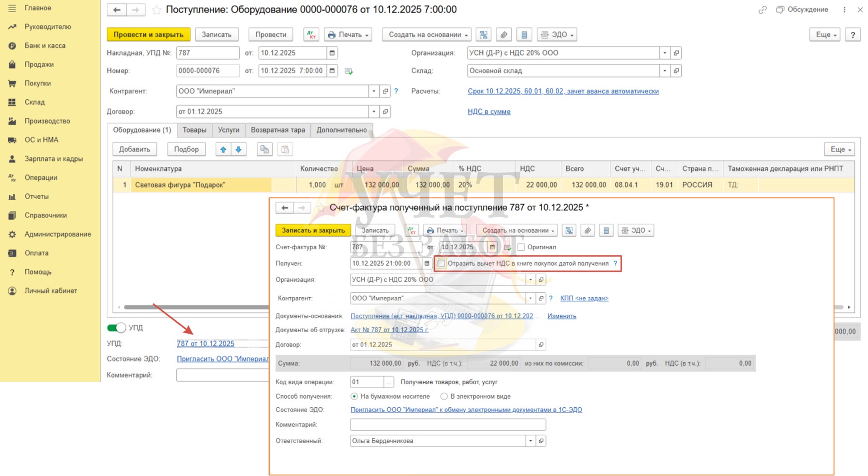Expand the Ответственный dropdown list
Image resolution: width=868 pixels, height=476 pixels.
pos(530,441)
